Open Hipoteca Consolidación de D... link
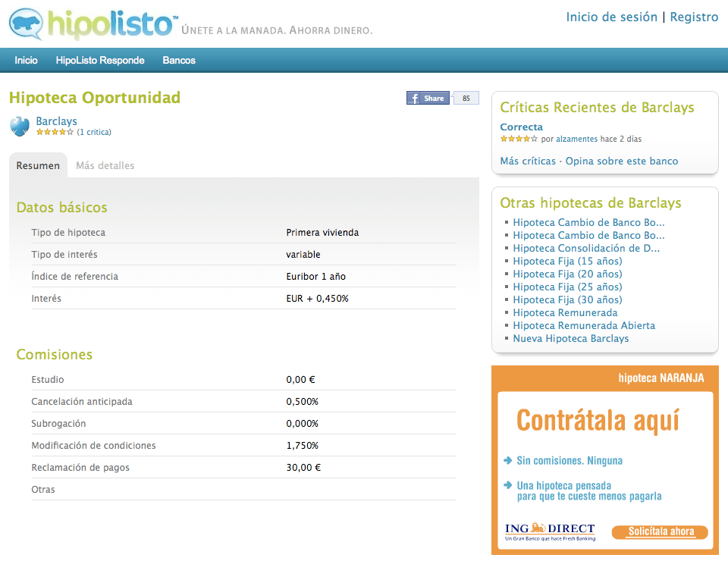Image resolution: width=728 pixels, height=561 pixels. 586,248
